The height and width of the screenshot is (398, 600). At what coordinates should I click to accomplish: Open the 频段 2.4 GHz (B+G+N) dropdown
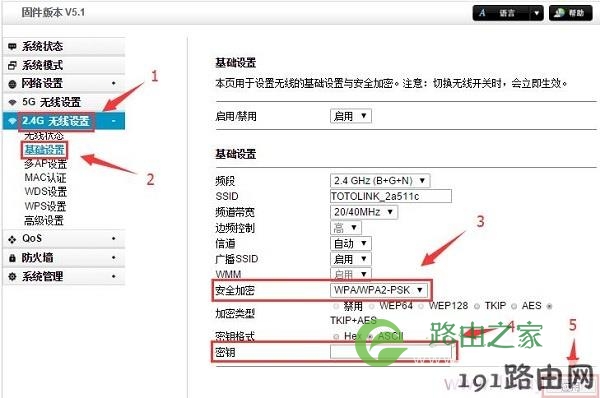pos(380,181)
